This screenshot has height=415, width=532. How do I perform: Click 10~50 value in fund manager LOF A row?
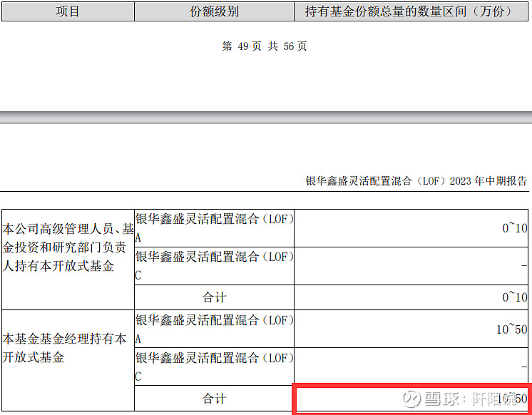(511, 329)
